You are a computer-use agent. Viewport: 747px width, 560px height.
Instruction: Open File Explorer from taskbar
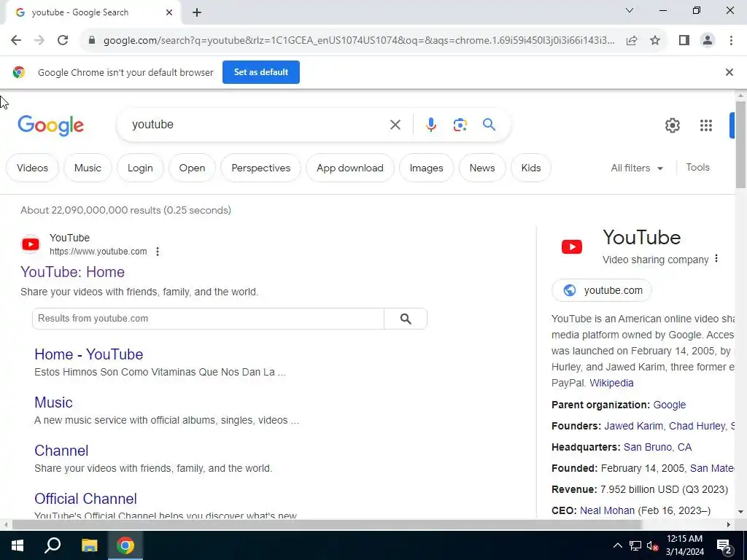point(89,545)
